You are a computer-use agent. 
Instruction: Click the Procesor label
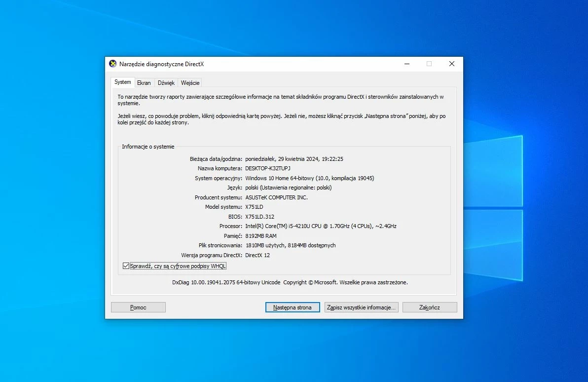tap(231, 226)
